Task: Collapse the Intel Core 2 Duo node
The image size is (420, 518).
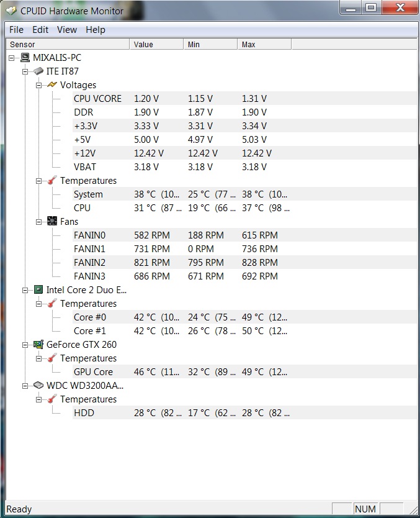Action: pos(25,290)
